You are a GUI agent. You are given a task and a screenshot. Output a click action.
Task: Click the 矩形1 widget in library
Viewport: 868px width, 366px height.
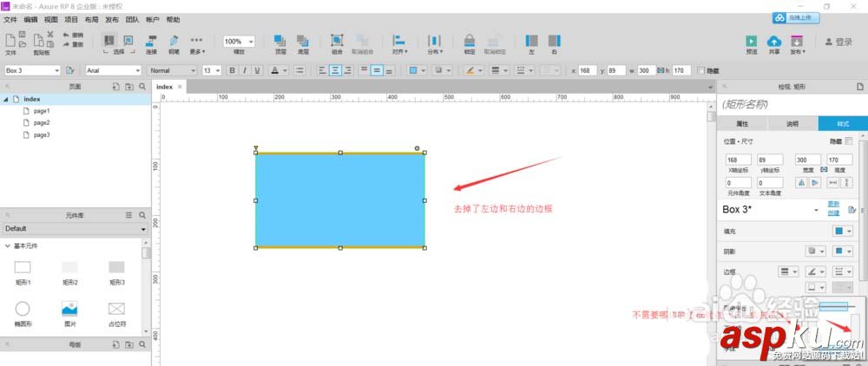[23, 268]
